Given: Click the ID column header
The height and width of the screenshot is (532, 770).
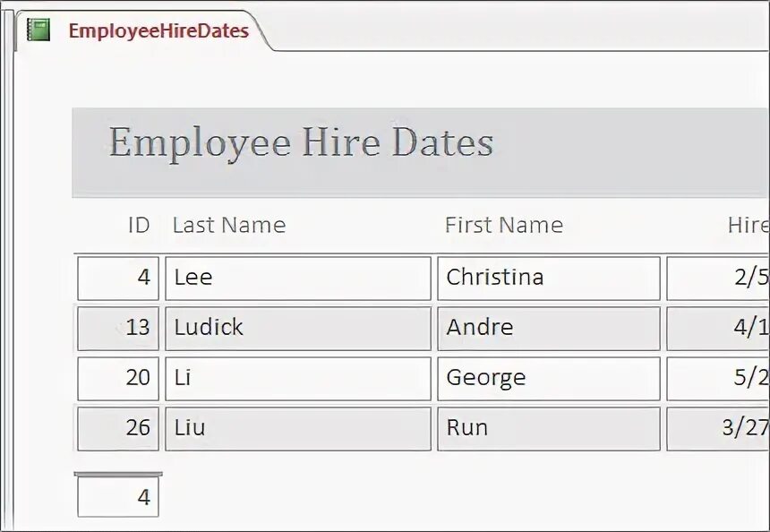Looking at the screenshot, I should pos(139,225).
